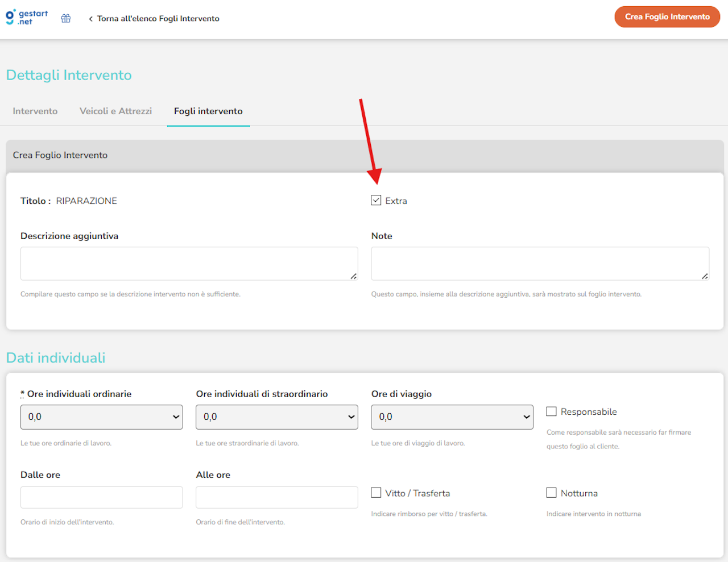
Task: Focus the Alle ore time field
Action: pos(277,497)
